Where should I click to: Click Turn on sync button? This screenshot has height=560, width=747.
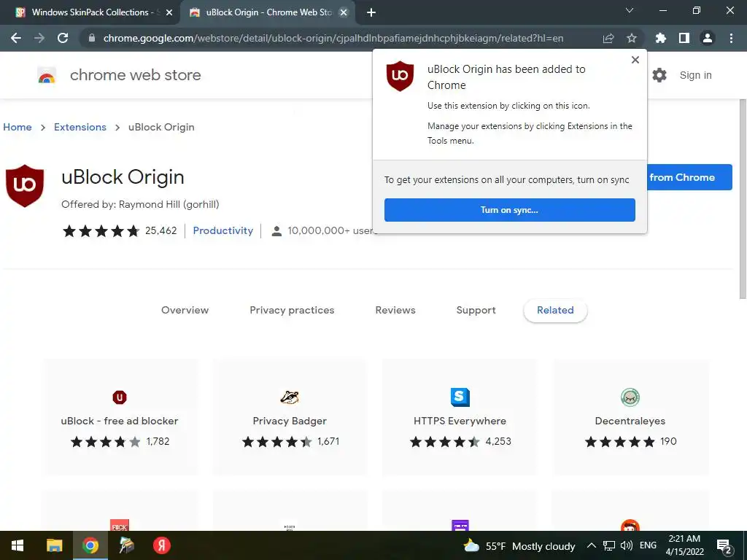click(x=510, y=210)
